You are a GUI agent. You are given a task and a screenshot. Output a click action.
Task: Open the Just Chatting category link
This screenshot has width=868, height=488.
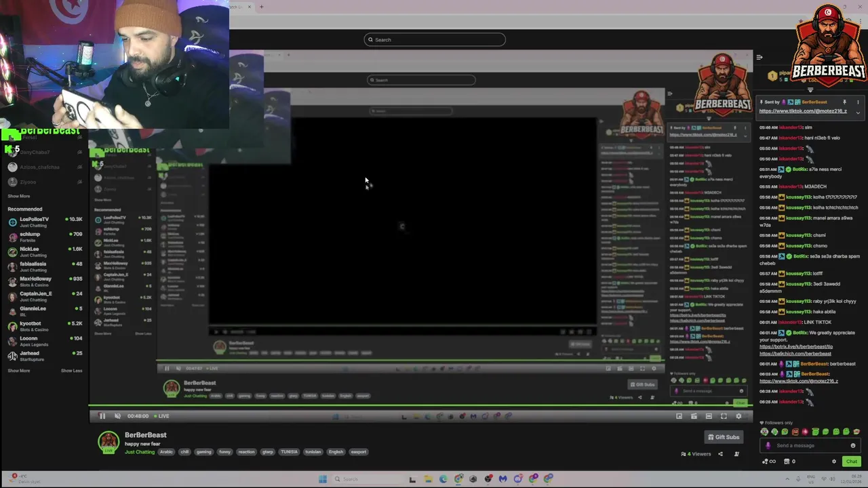pos(140,452)
